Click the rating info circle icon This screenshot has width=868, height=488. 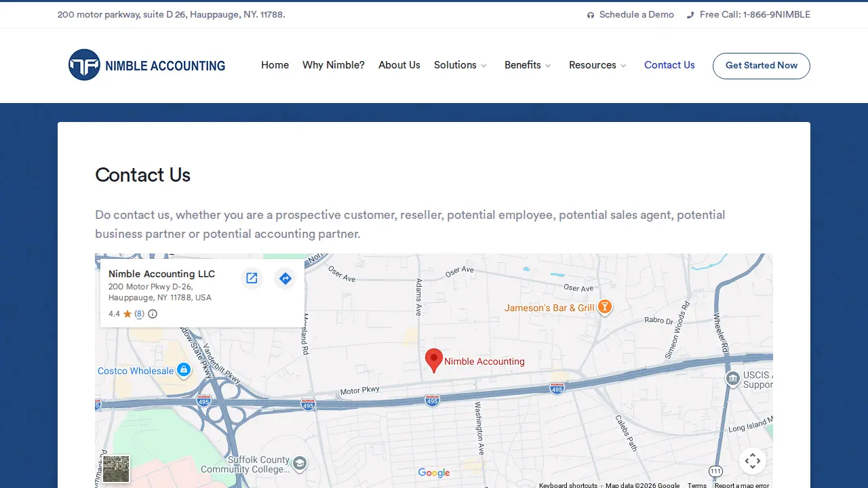pyautogui.click(x=153, y=314)
